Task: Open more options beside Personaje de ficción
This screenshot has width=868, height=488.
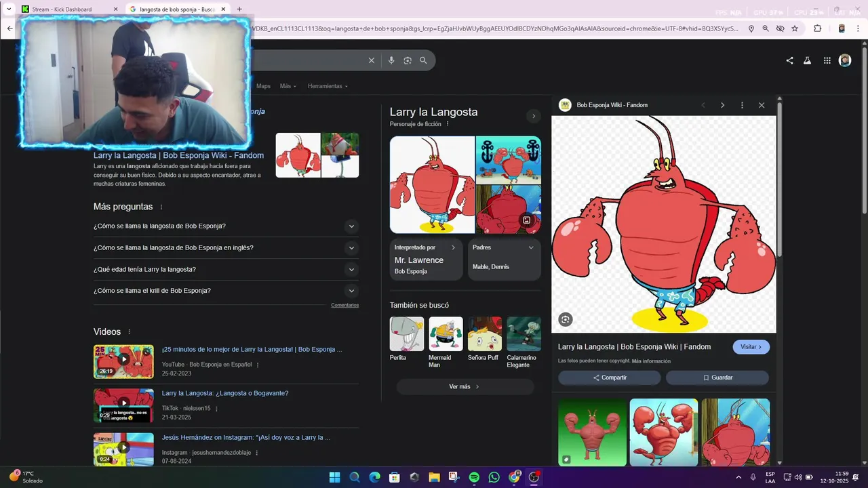Action: pos(448,124)
